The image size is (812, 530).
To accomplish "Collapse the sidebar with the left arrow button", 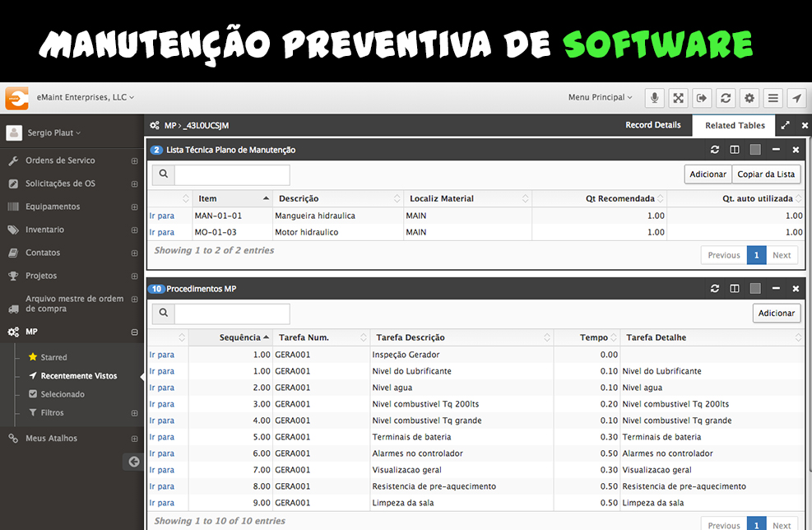I will point(133,462).
